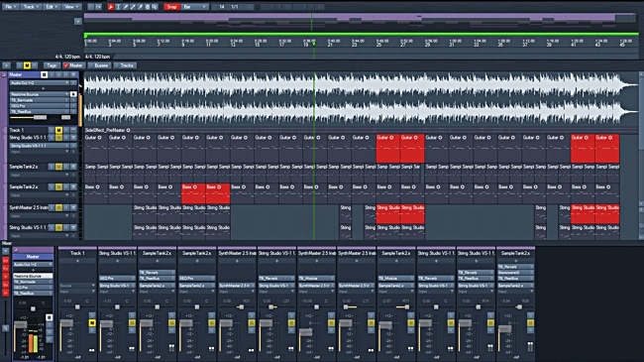The image size is (644, 362).
Task: Click the Busses tag button
Action: (x=99, y=65)
